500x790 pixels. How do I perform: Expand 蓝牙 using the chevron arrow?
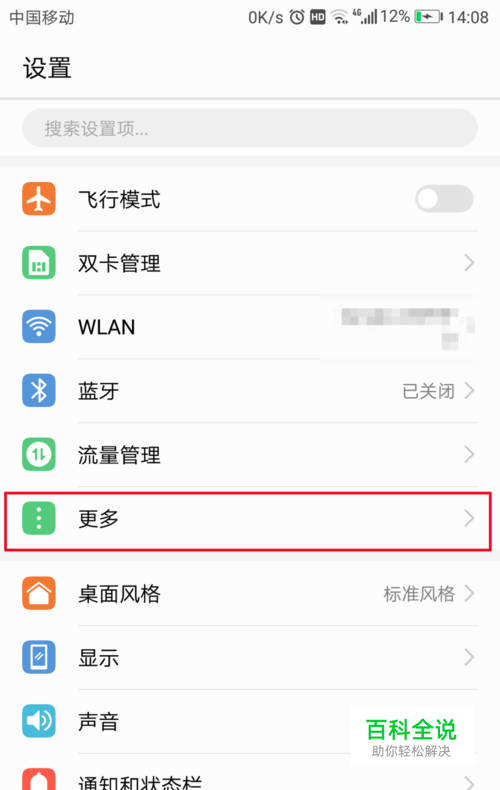coord(469,390)
